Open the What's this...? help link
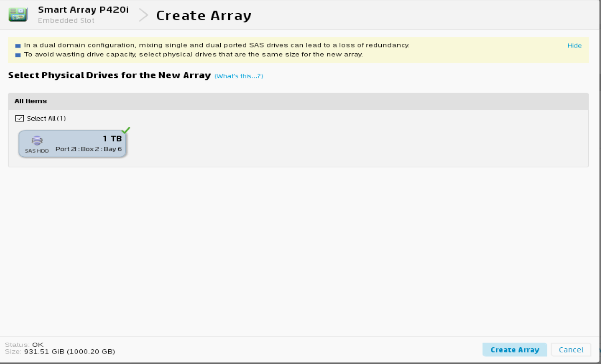The height and width of the screenshot is (364, 601). (239, 76)
